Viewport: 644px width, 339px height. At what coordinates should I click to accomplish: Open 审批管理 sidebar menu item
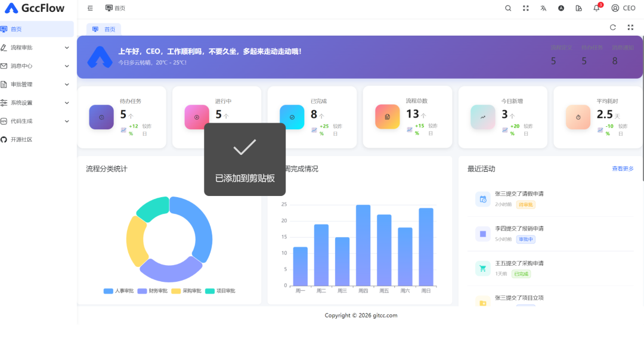[37, 85]
